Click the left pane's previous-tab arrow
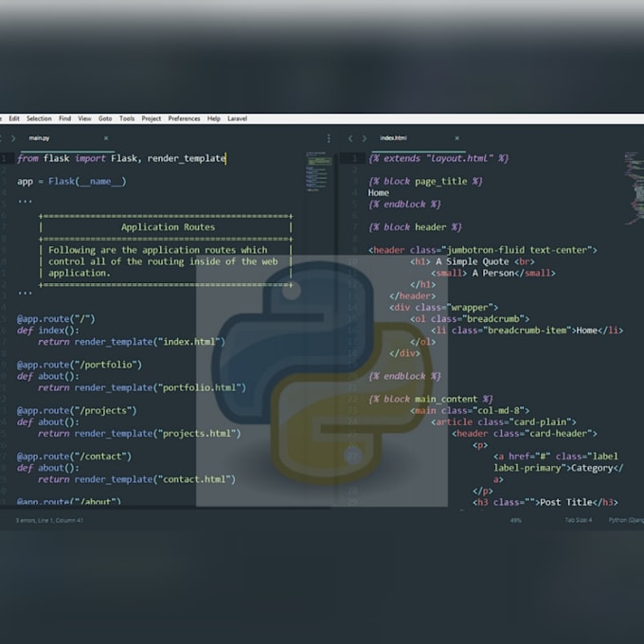Image resolution: width=644 pixels, height=644 pixels. [3, 138]
